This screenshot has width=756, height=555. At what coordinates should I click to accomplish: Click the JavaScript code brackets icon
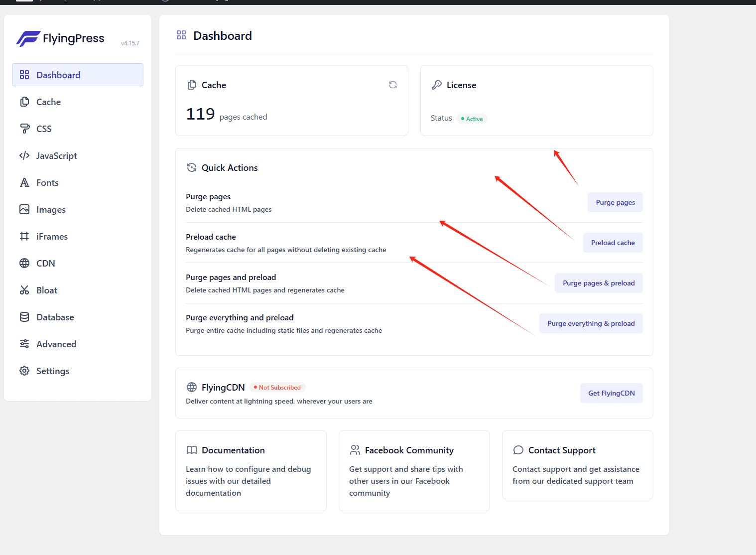24,155
